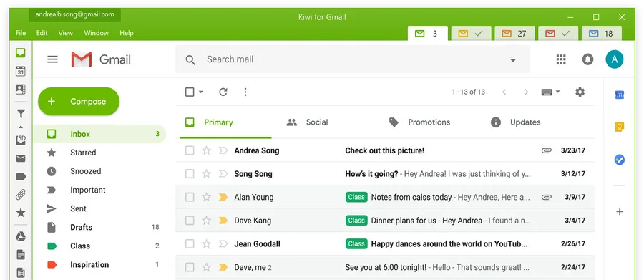The image size is (644, 280).
Task: Toggle importance marker on Alan Young email
Action: 223,197
